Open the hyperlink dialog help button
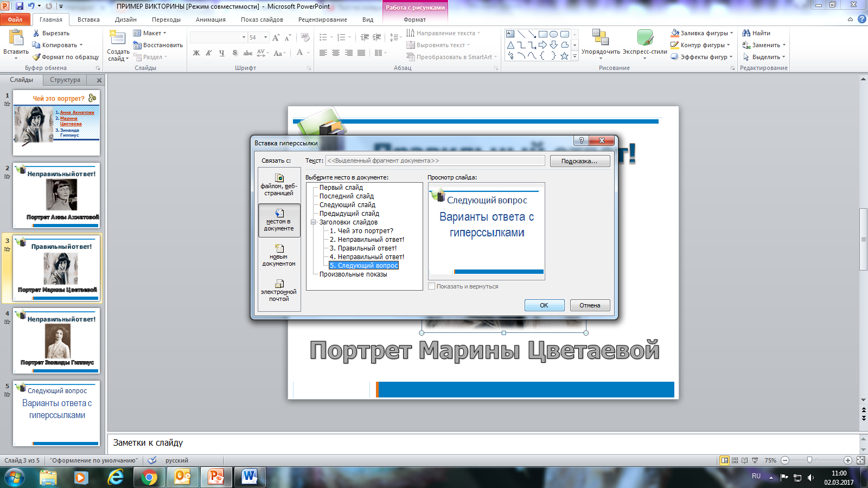Viewport: 868px width, 488px height. click(x=581, y=140)
